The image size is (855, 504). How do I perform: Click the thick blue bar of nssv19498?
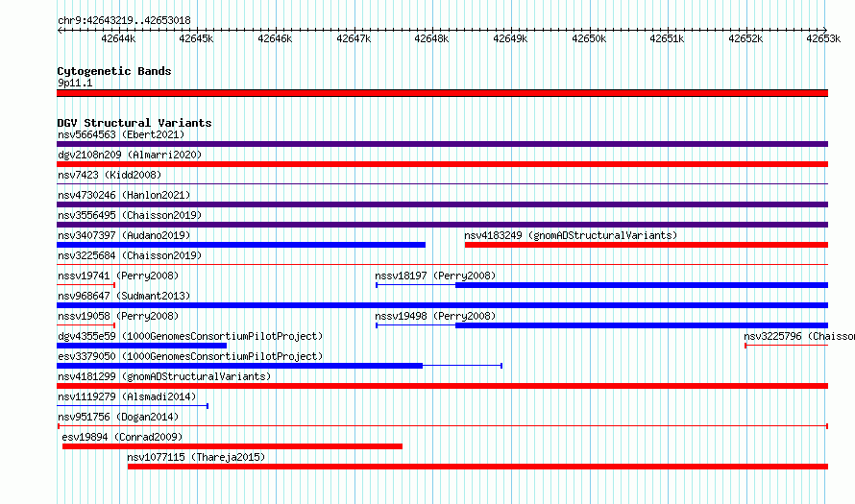click(x=642, y=325)
